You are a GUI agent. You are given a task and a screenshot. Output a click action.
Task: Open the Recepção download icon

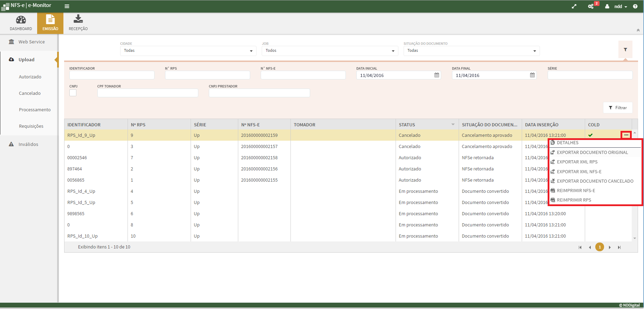(x=78, y=19)
